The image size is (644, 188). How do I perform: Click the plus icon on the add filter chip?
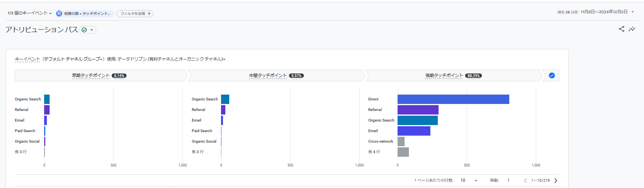pyautogui.click(x=149, y=13)
